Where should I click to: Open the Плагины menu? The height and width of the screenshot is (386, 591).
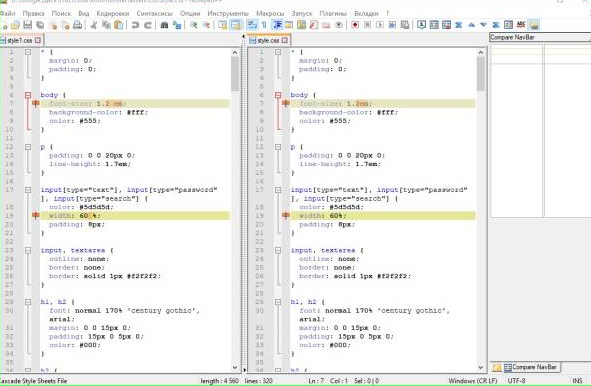333,14
